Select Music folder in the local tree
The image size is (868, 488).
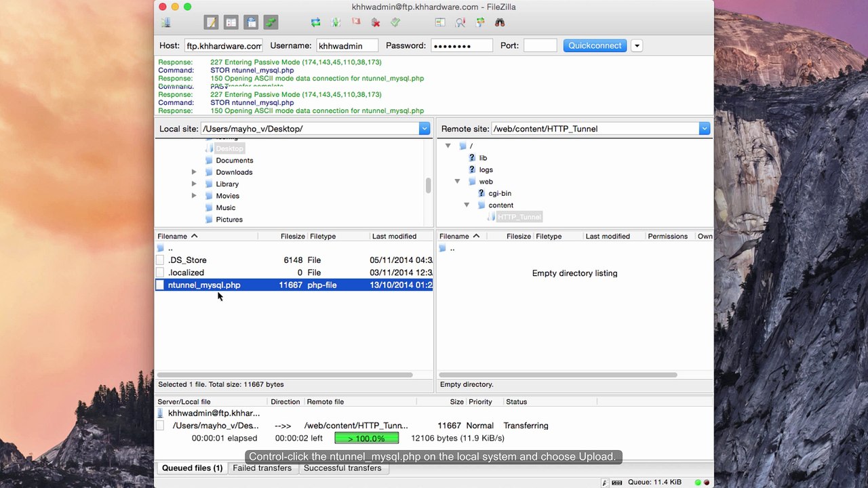pyautogui.click(x=226, y=207)
